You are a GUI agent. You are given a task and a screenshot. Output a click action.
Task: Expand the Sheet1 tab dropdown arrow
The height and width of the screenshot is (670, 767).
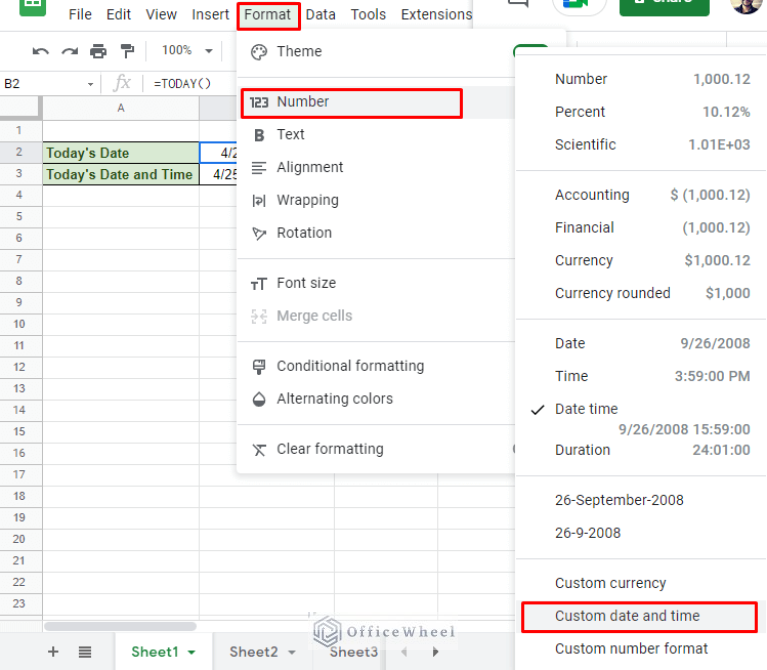click(x=191, y=653)
